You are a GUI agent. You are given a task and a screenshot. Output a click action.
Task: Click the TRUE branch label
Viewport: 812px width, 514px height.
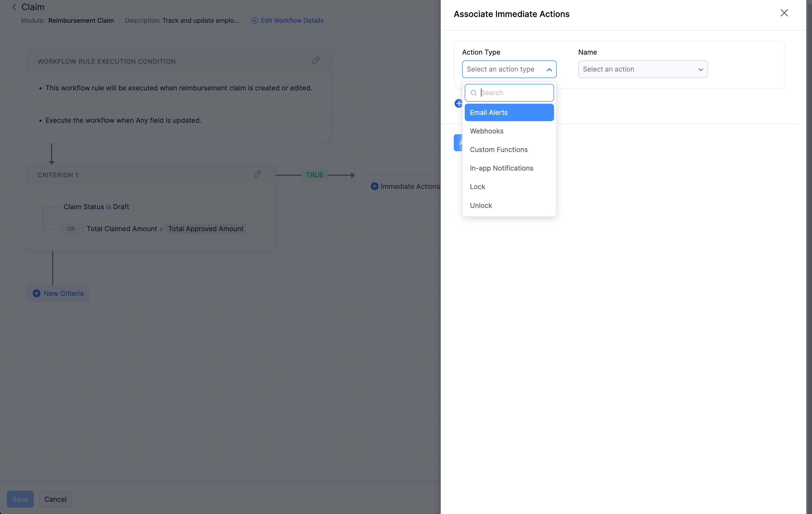pyautogui.click(x=314, y=175)
